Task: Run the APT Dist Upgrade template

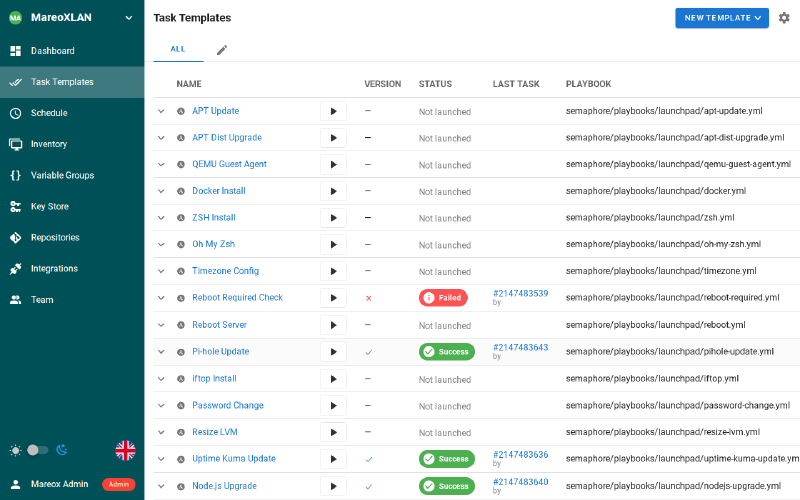Action: point(333,138)
